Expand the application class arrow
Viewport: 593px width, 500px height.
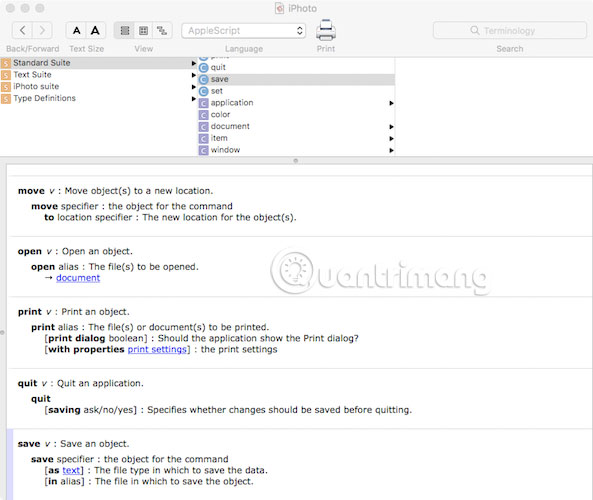coord(391,103)
